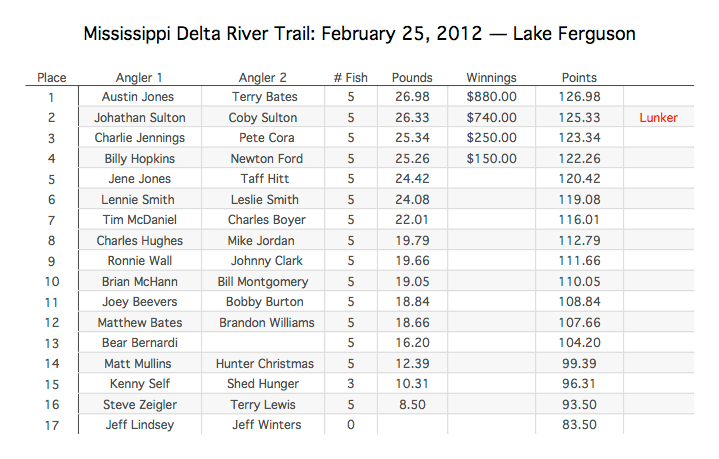719x459 pixels.
Task: Select the # Fish column header
Action: pyautogui.click(x=350, y=77)
